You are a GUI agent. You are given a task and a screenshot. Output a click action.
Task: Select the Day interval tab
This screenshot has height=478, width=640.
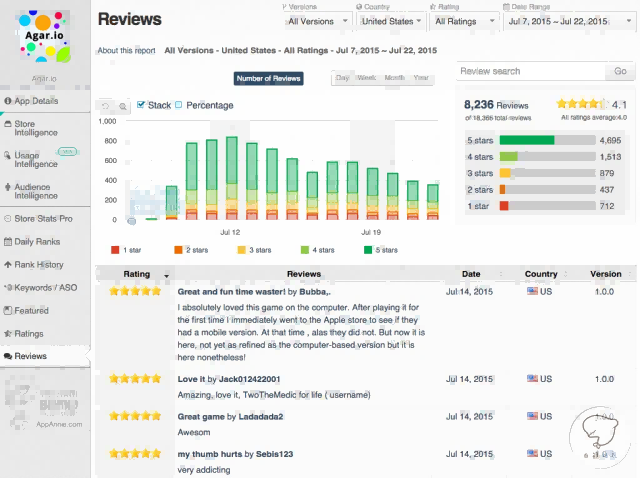pos(342,78)
